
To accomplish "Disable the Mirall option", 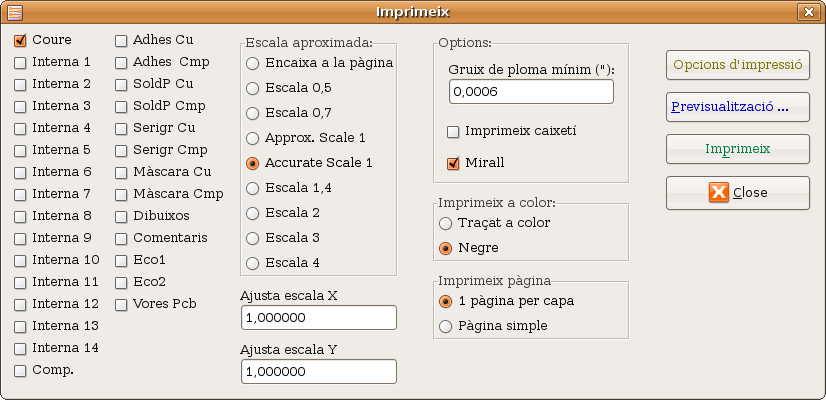I will pos(453,163).
